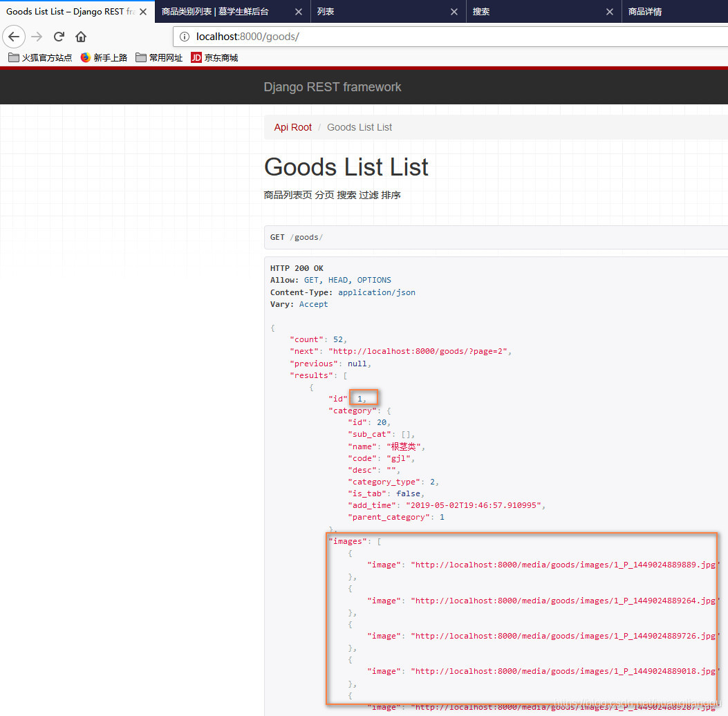Image resolution: width=728 pixels, height=716 pixels.
Task: Click the count value 52
Action: [338, 339]
